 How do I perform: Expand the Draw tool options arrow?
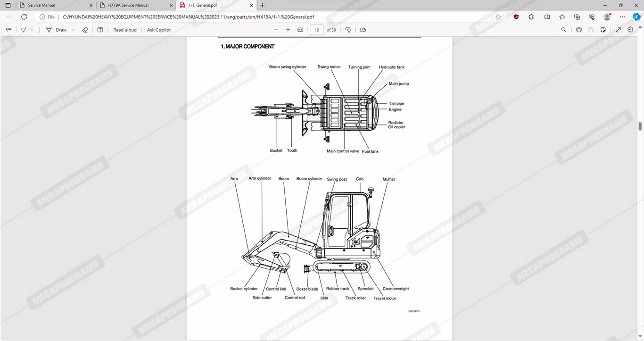(73, 30)
